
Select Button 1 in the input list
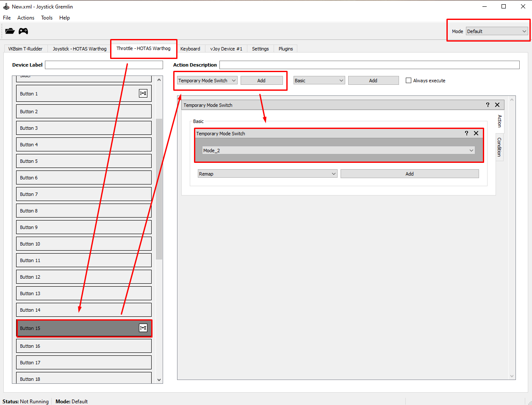click(84, 93)
